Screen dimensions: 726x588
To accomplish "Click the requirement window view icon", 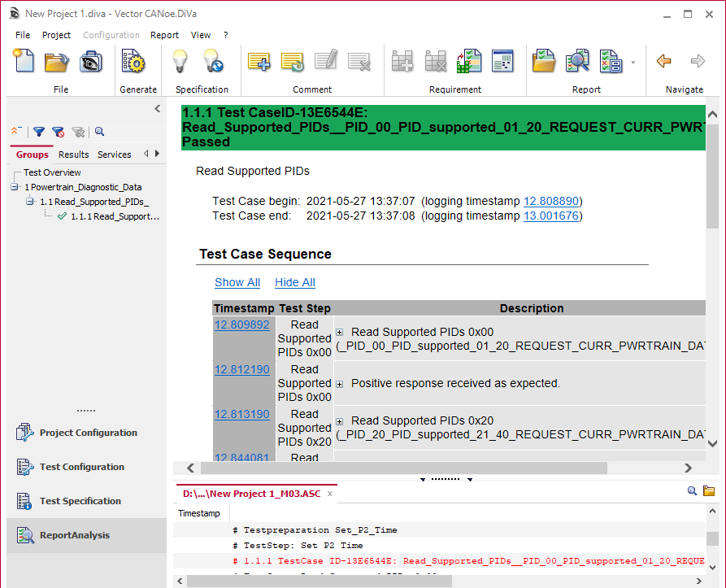I will [x=502, y=61].
